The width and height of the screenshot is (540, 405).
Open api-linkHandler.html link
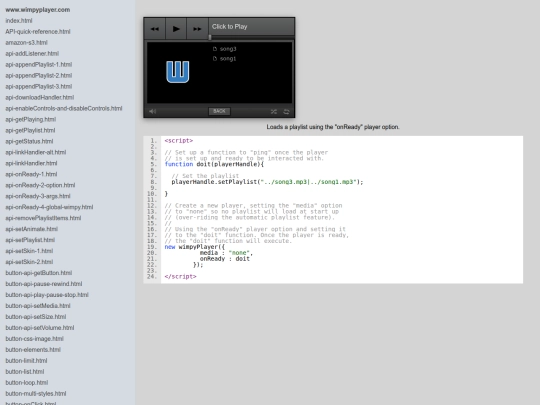coord(31,163)
